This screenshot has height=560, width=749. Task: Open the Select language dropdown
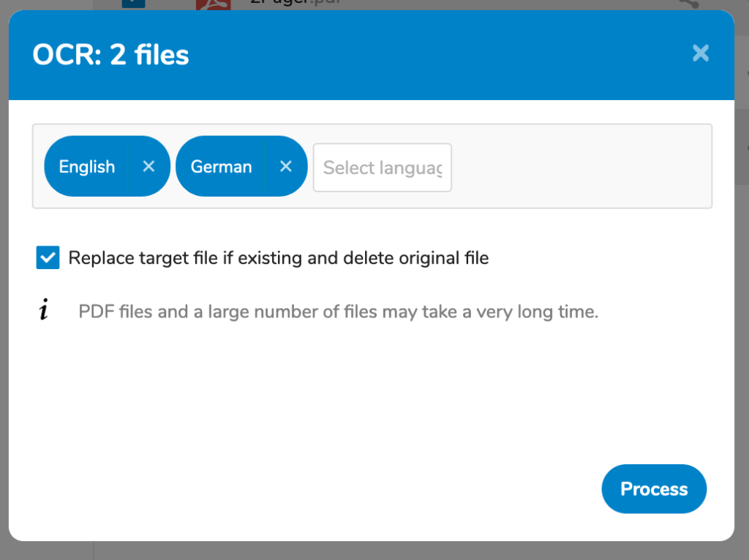click(382, 167)
